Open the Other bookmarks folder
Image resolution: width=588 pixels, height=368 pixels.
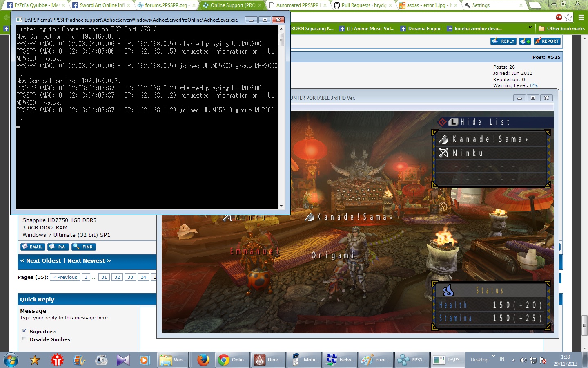tap(562, 29)
